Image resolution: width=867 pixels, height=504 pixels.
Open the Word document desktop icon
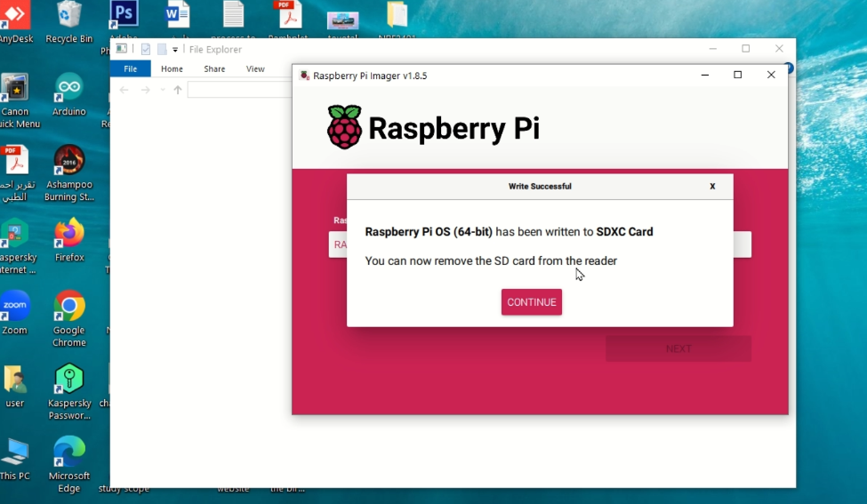point(177,14)
